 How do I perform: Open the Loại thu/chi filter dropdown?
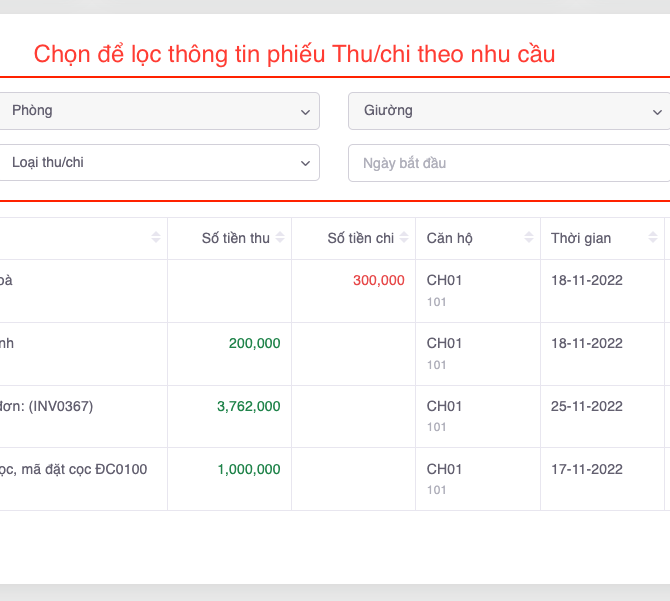(x=160, y=163)
